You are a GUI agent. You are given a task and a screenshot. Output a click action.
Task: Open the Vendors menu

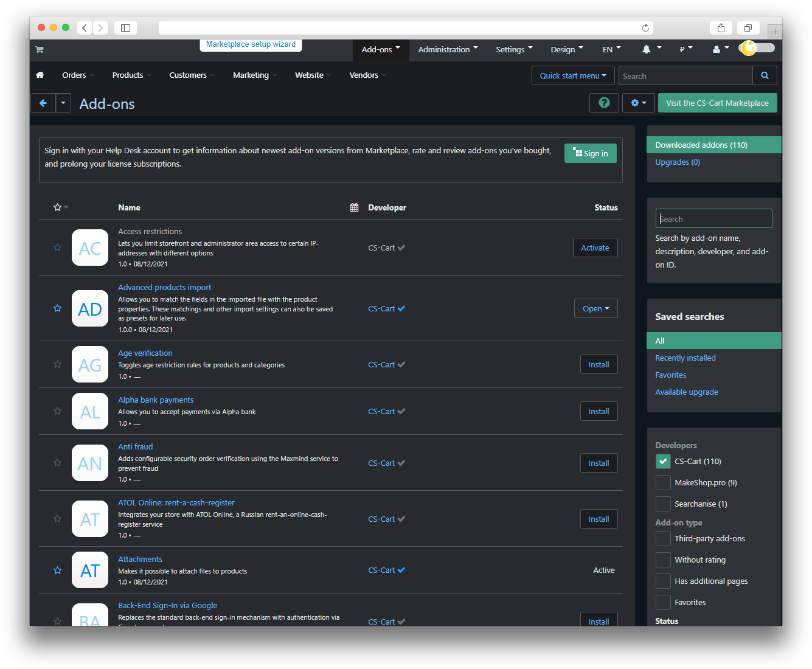[367, 75]
